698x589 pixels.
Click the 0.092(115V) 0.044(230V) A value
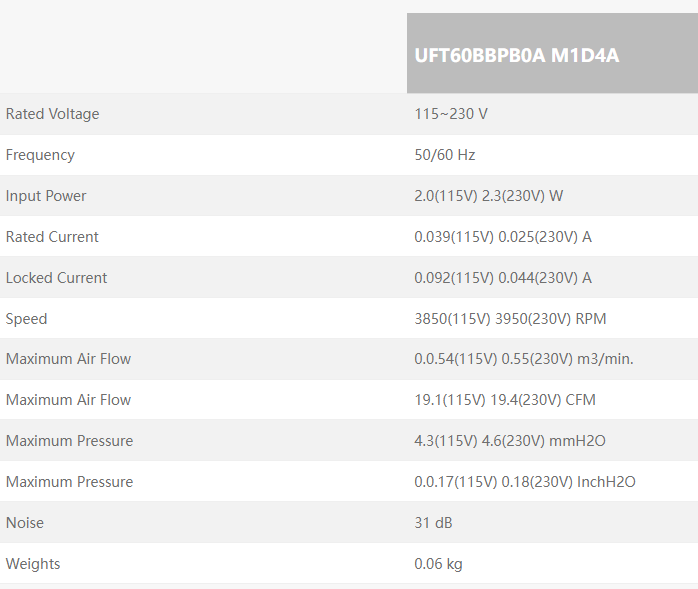[503, 278]
